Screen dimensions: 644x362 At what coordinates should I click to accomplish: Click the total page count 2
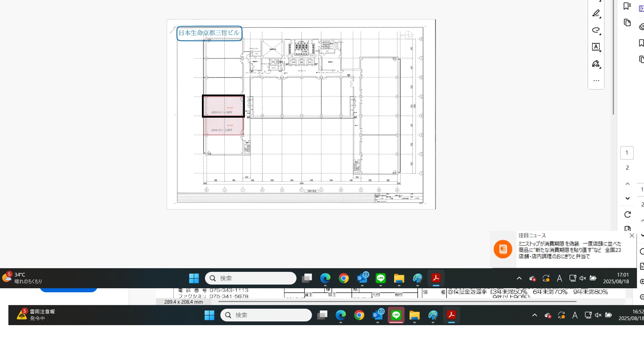pos(627,168)
